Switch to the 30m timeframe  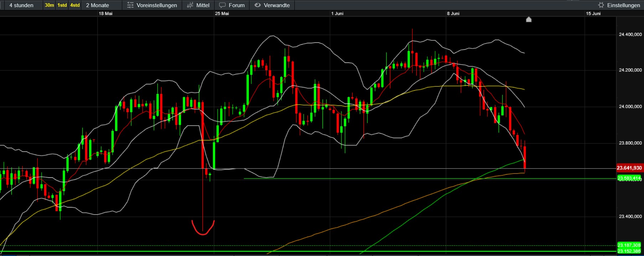(50, 5)
